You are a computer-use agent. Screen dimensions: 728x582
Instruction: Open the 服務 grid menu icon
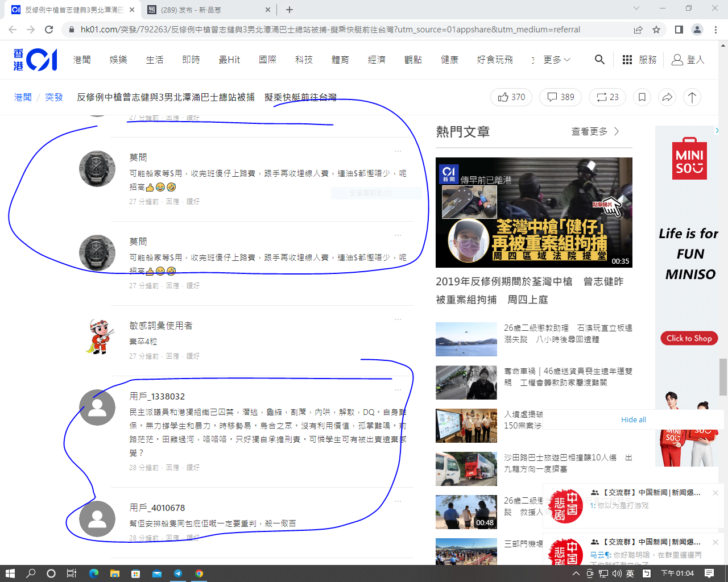coord(627,59)
